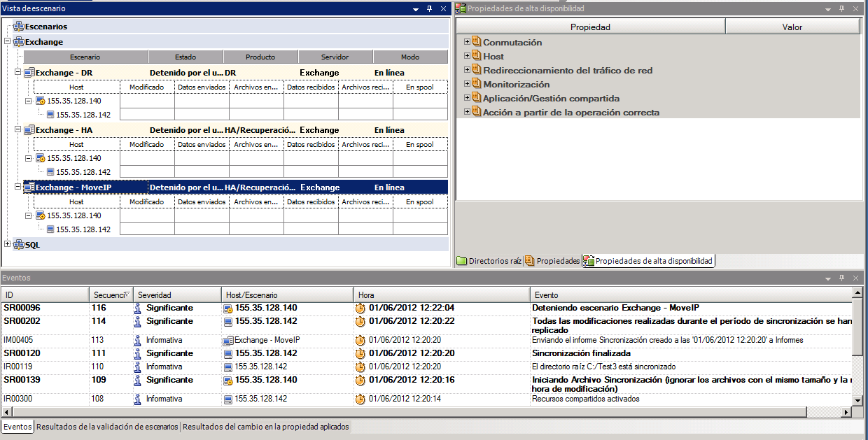Click pin icon of Eventos panel

(841, 278)
